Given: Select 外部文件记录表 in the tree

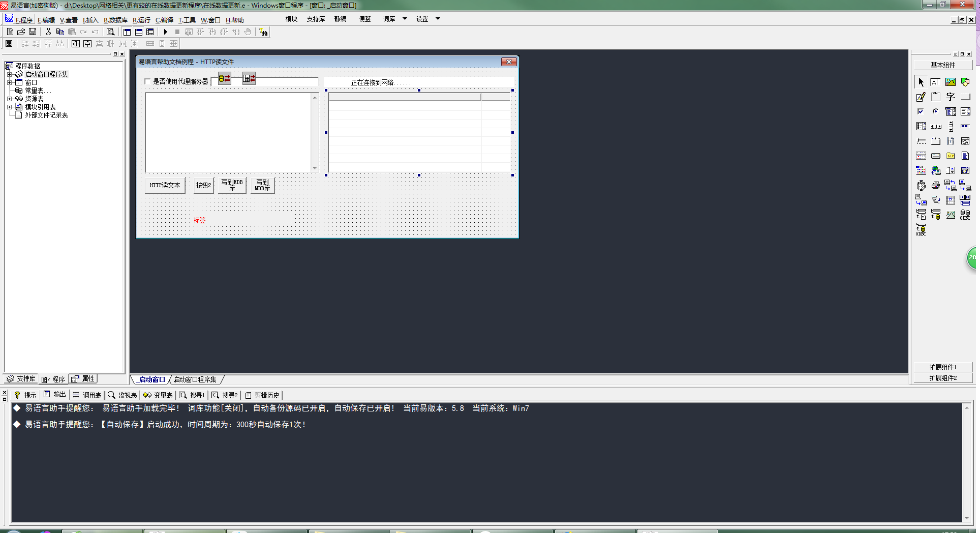Looking at the screenshot, I should coord(46,115).
